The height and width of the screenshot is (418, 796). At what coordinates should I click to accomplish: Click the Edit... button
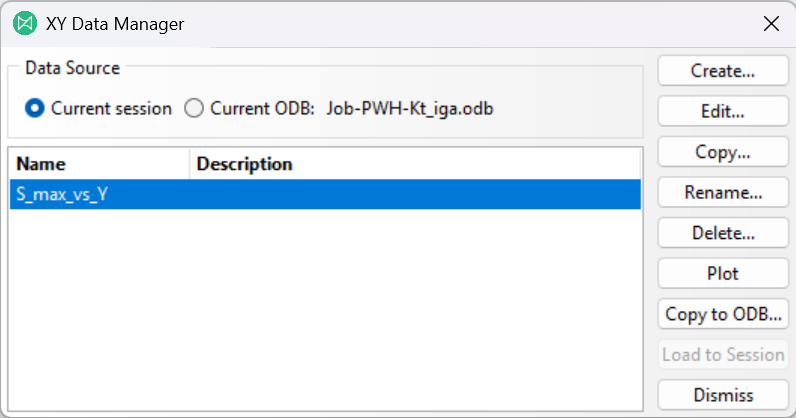point(723,111)
